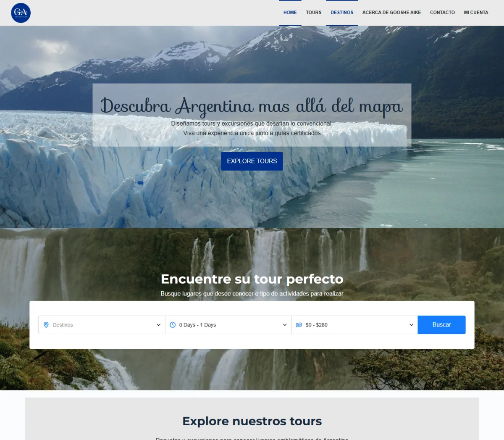Click the location pin icon in Destinos field
This screenshot has width=504, height=440.
(x=46, y=325)
